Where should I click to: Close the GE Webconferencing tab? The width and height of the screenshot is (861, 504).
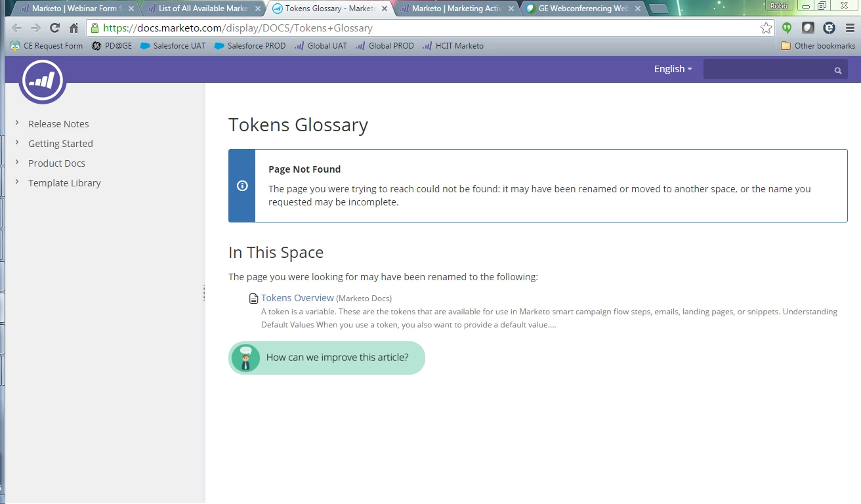pyautogui.click(x=638, y=9)
